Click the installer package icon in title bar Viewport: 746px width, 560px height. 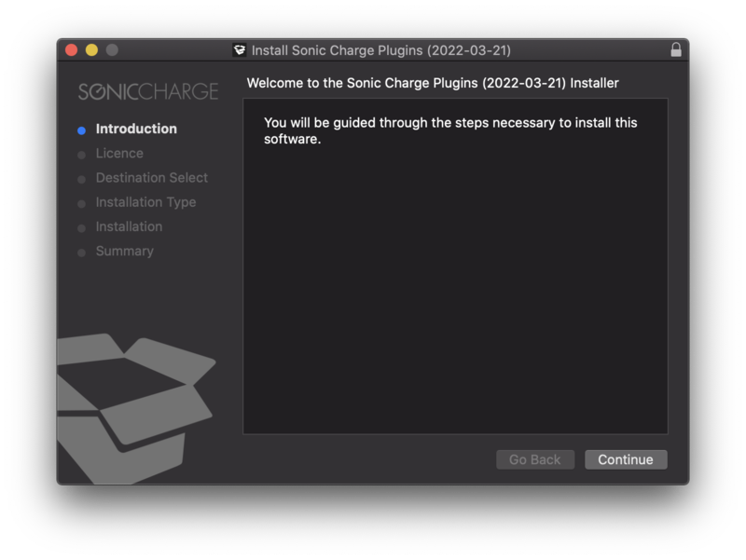pyautogui.click(x=240, y=50)
